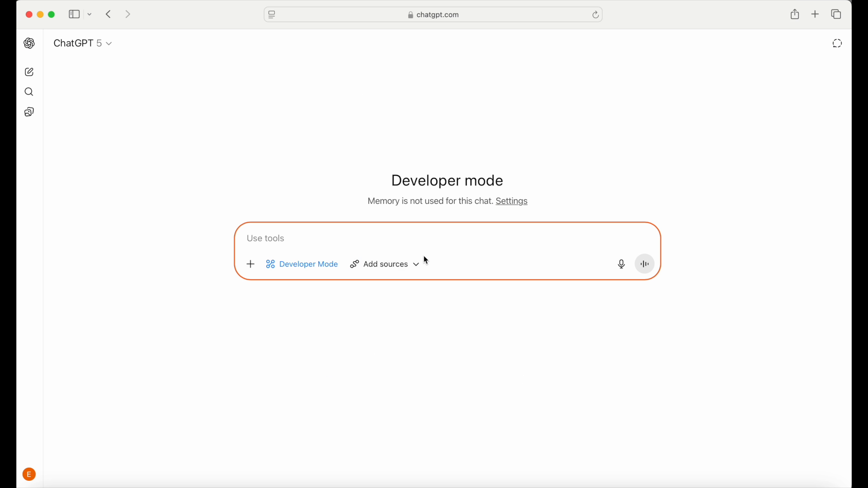Click the ChatGPT logo in the sidebar

pyautogui.click(x=29, y=43)
